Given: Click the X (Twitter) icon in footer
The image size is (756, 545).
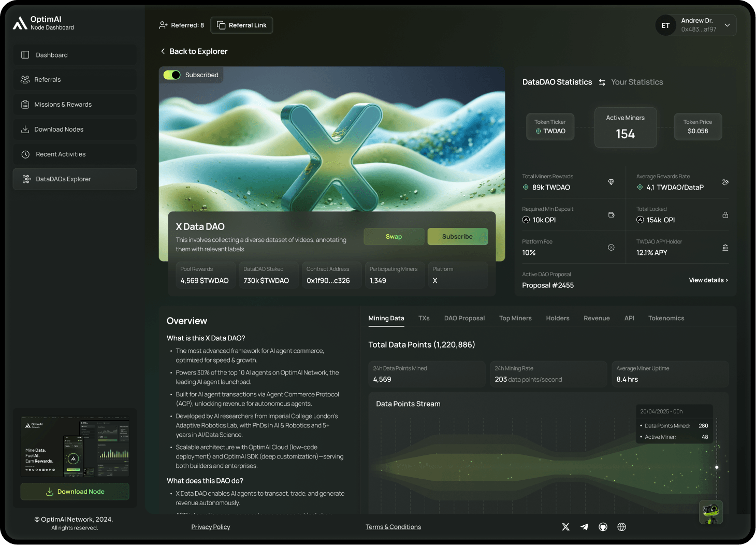Looking at the screenshot, I should pyautogui.click(x=565, y=527).
